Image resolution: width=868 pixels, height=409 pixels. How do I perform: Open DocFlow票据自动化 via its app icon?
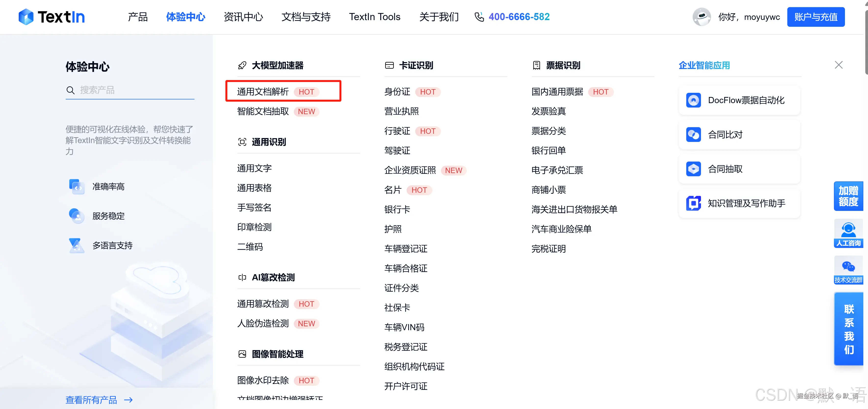click(x=693, y=100)
